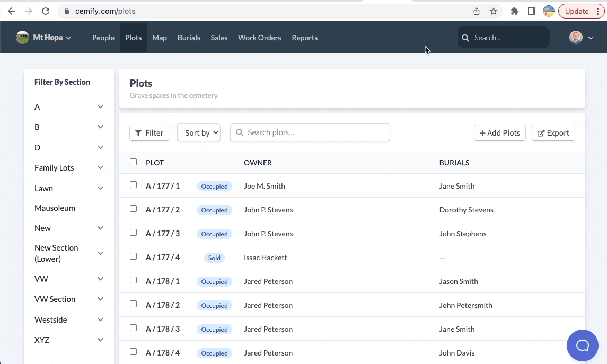Open burial record Dorothy Stevens
The image size is (607, 364).
[467, 210]
